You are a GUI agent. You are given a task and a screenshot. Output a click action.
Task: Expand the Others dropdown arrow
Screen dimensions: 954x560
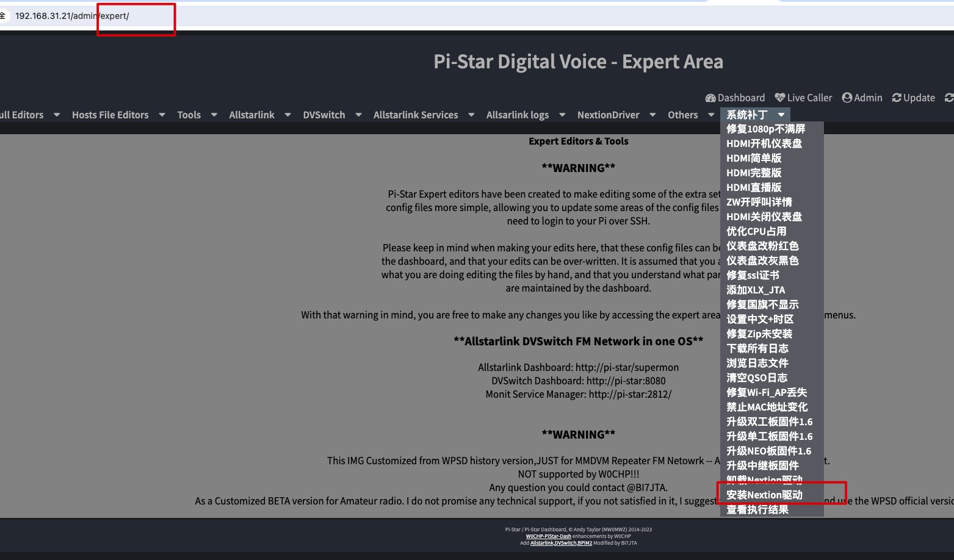[x=712, y=115]
